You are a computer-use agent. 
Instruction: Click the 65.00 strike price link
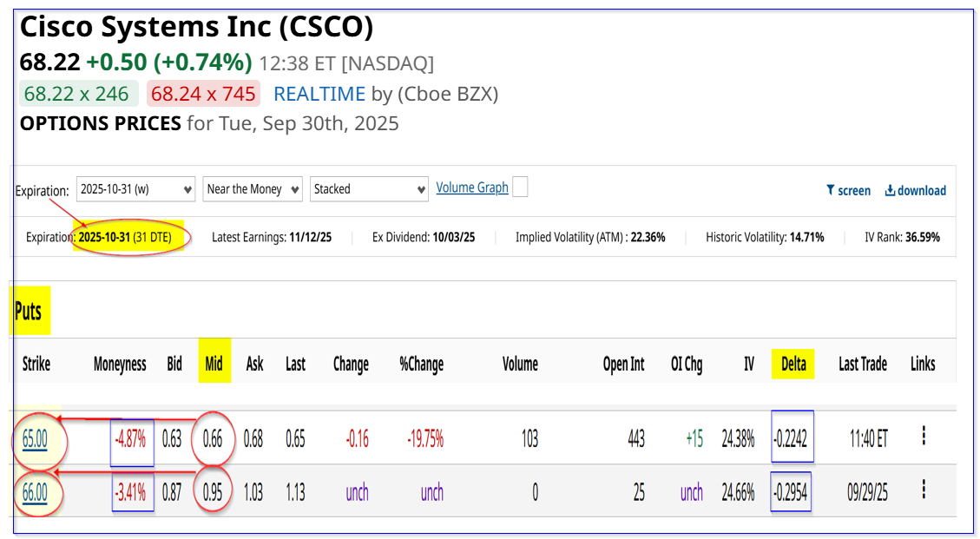click(35, 439)
